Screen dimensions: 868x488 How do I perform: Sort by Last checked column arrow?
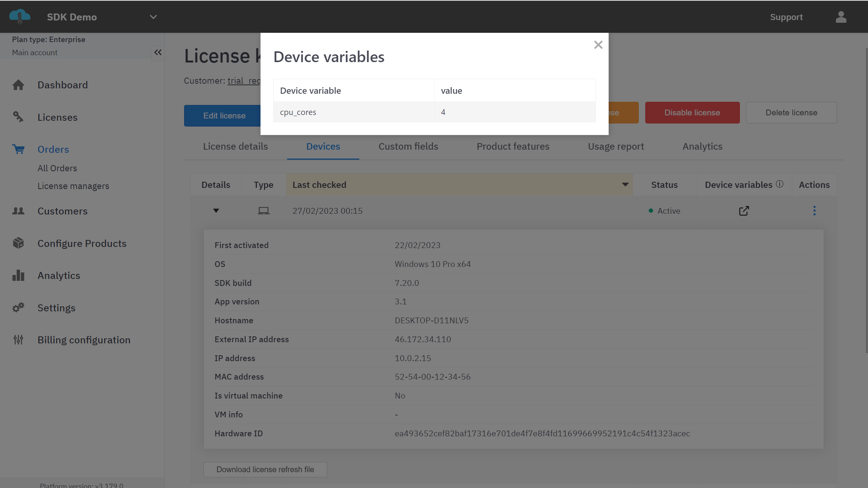click(x=625, y=185)
